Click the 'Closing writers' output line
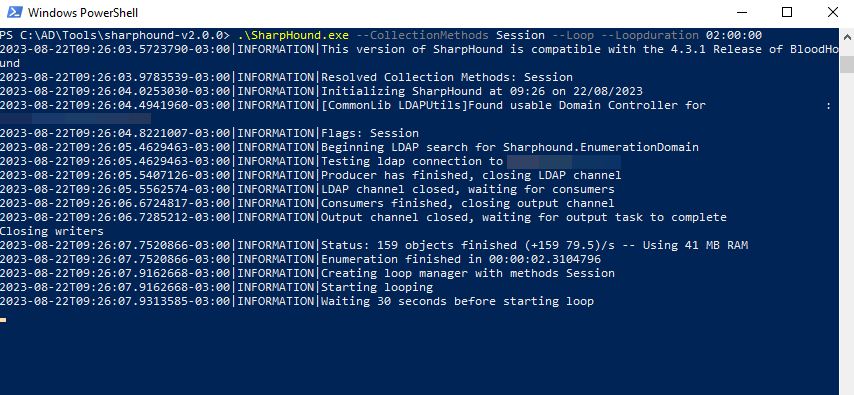The height and width of the screenshot is (395, 854). click(x=52, y=231)
